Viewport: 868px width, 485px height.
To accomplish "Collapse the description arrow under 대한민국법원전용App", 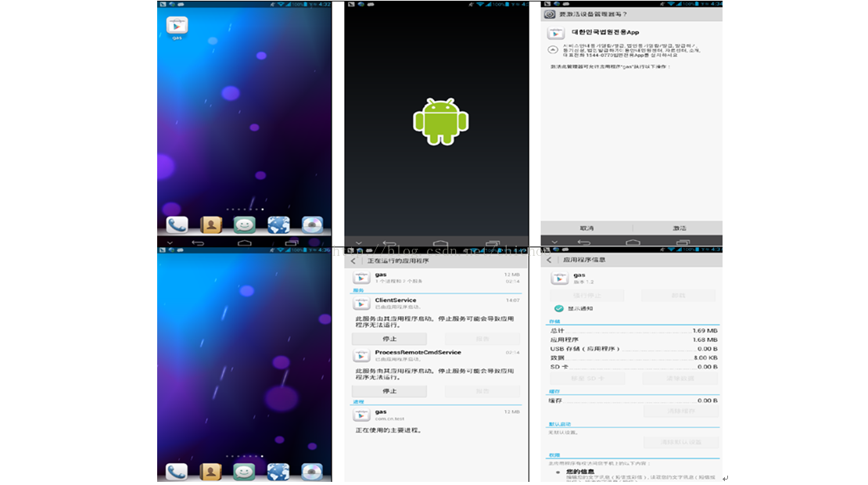I will point(552,50).
